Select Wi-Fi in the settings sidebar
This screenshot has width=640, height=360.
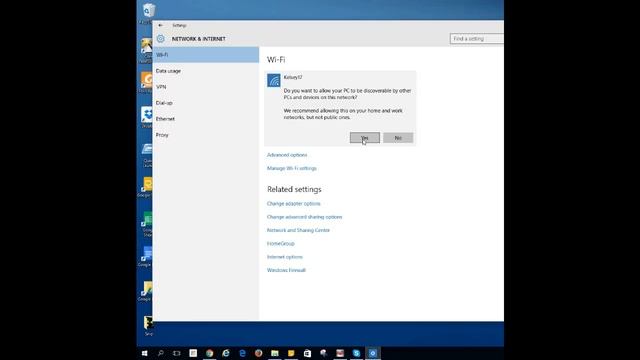point(206,55)
